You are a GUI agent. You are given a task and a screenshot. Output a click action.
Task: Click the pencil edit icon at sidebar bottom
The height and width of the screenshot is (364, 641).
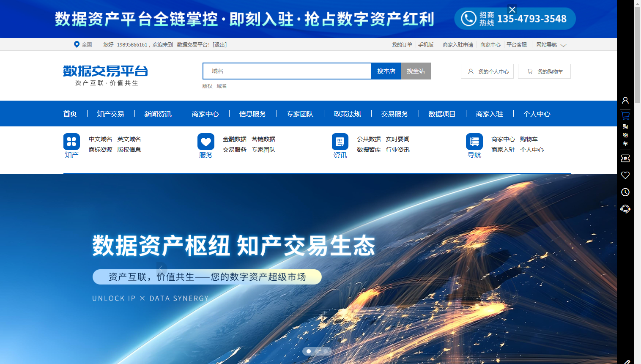[627, 362]
